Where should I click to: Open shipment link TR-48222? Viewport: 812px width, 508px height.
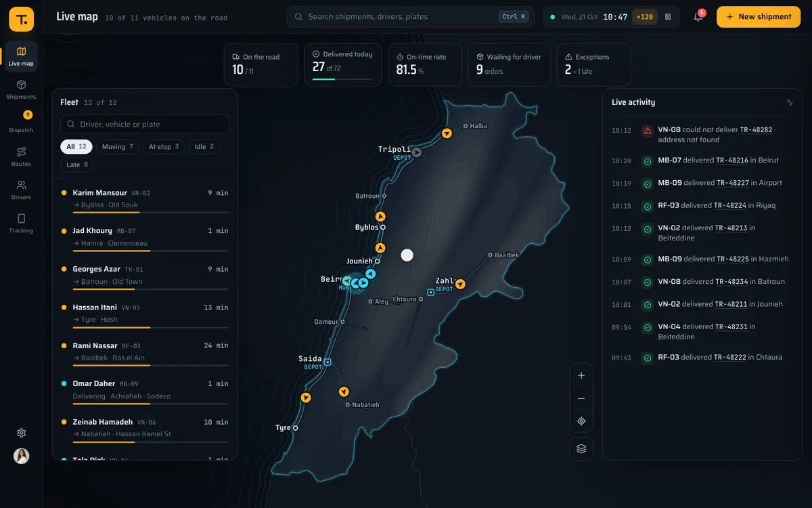coord(730,357)
